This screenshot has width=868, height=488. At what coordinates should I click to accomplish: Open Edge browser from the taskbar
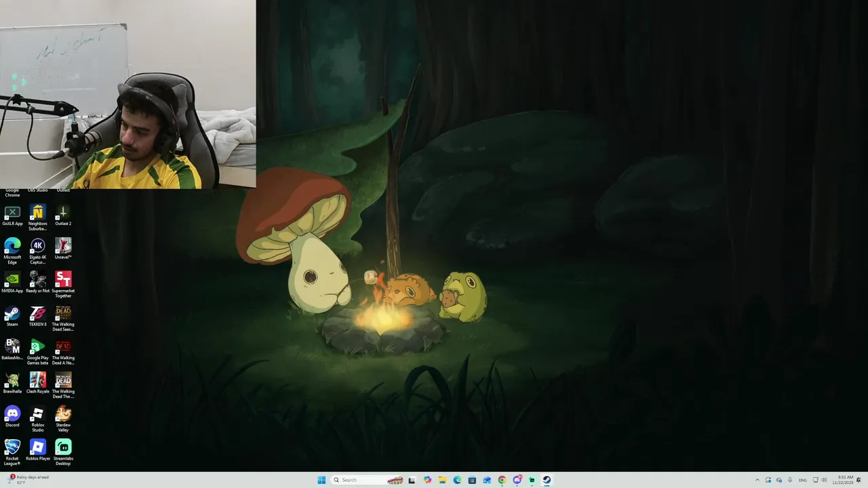457,480
